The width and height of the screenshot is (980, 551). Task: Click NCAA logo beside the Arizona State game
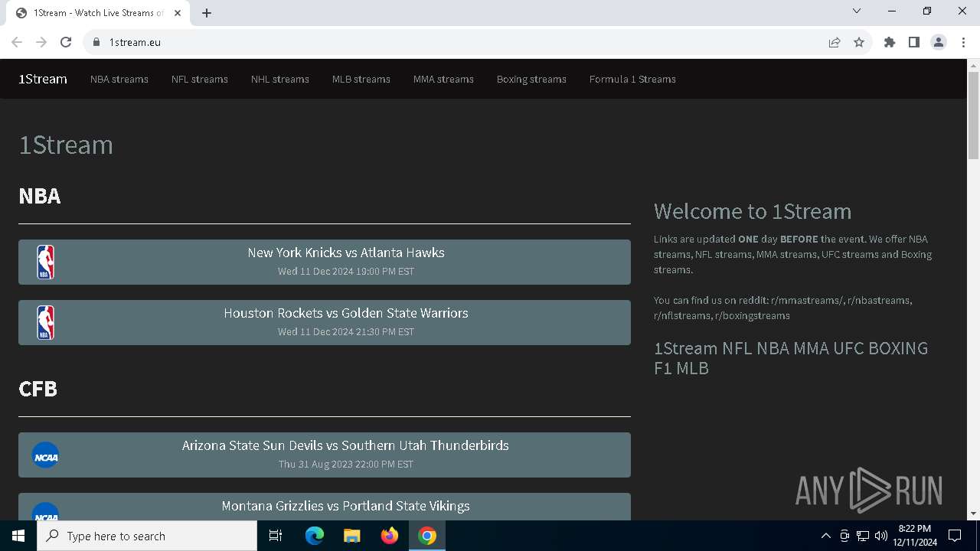pyautogui.click(x=46, y=455)
